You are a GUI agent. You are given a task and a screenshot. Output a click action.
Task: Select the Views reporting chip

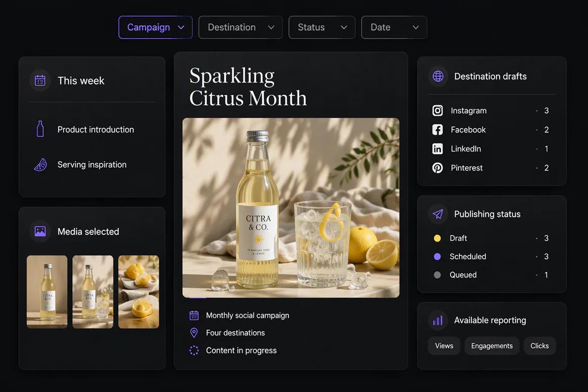tap(444, 346)
